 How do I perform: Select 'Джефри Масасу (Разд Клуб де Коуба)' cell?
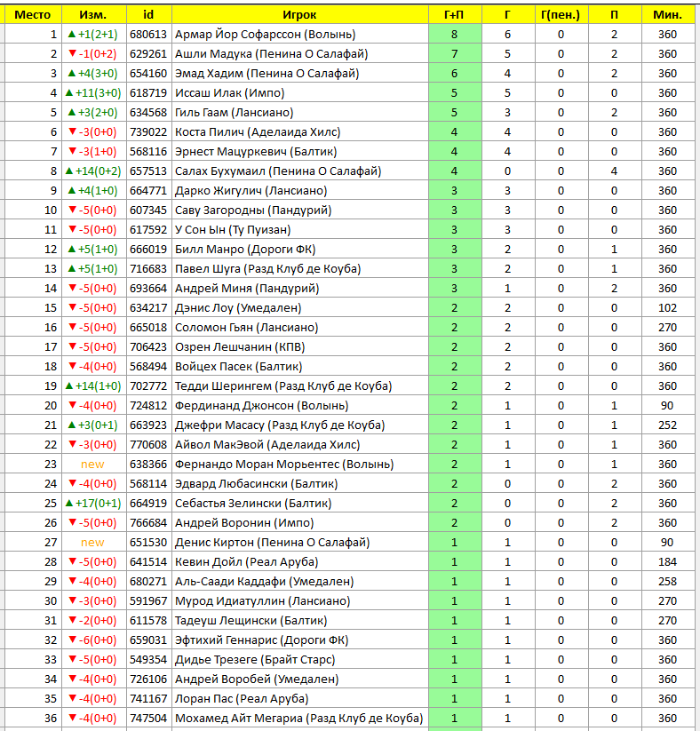tap(300, 425)
